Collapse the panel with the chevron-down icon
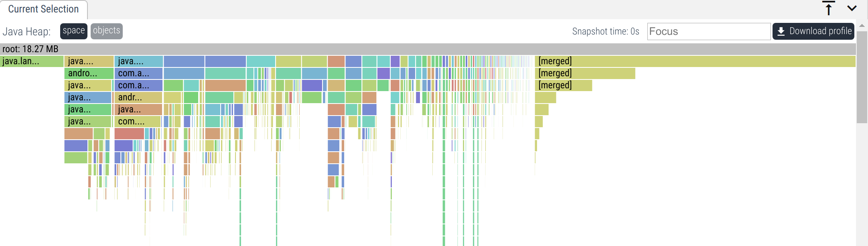The image size is (868, 246). point(852,8)
